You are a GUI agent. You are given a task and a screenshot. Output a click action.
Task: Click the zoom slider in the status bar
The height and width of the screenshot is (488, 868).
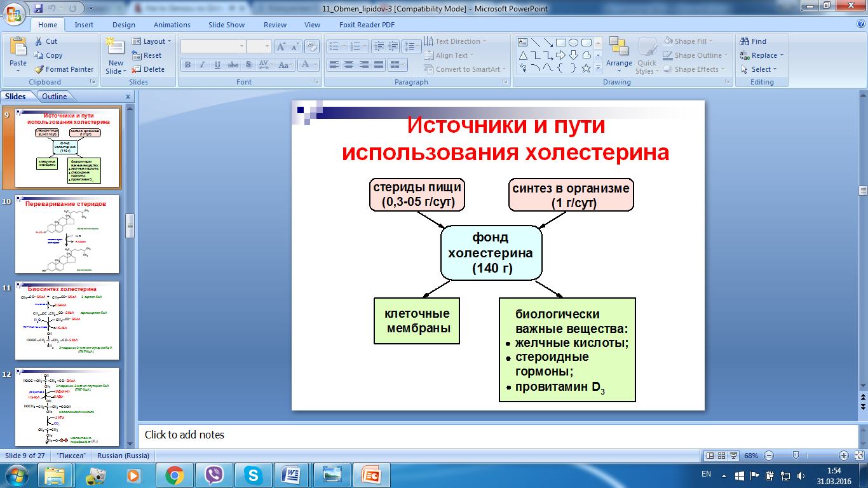(x=795, y=456)
